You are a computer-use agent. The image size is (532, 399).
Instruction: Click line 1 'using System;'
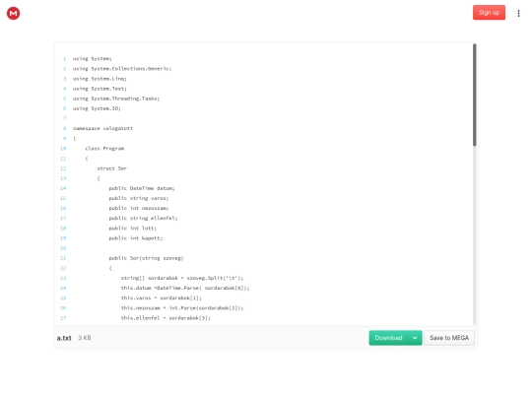tap(93, 59)
